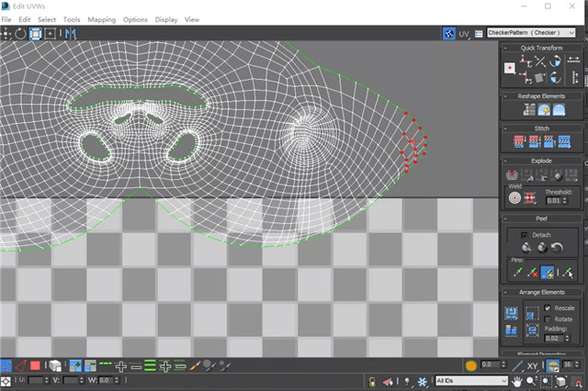
Task: Select the Mirror Horizontal tool
Action: [x=71, y=34]
